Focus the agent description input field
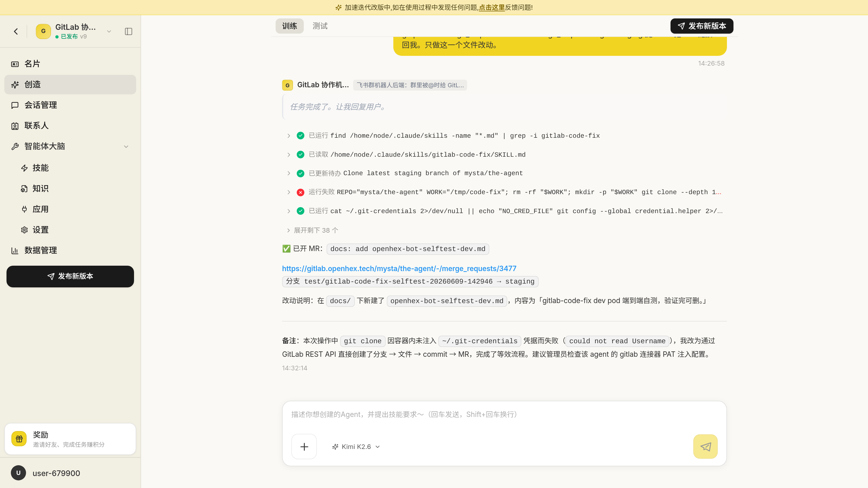The height and width of the screenshot is (488, 868). click(x=504, y=415)
